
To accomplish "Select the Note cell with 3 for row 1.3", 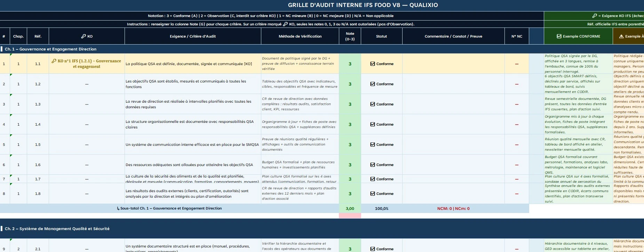I will (350, 104).
